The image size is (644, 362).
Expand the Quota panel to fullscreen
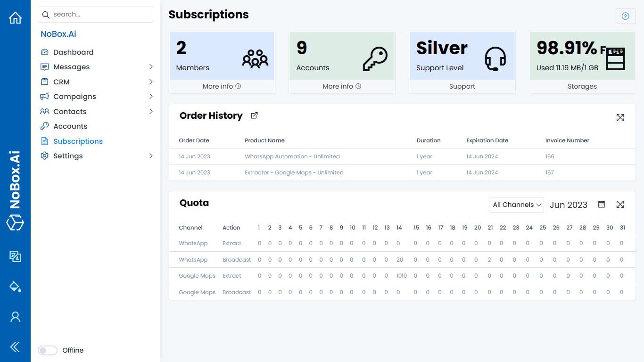(x=620, y=204)
